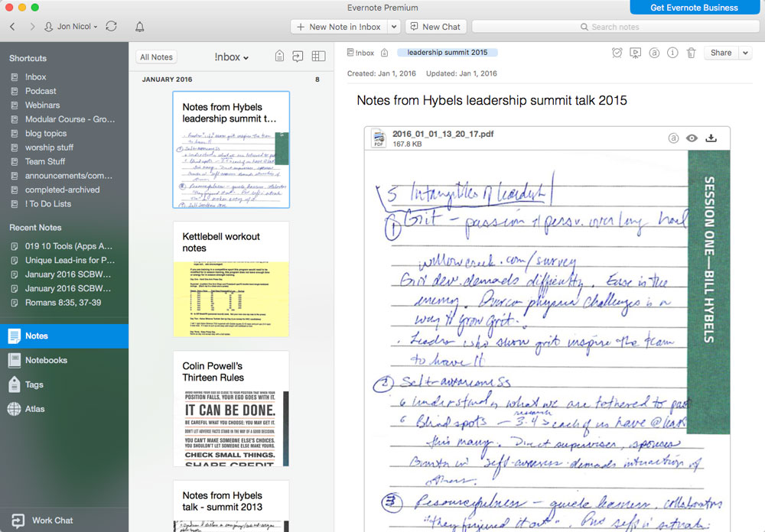Image resolution: width=765 pixels, height=532 pixels.
Task: Select Hybels leadership summit note card
Action: pyautogui.click(x=231, y=150)
